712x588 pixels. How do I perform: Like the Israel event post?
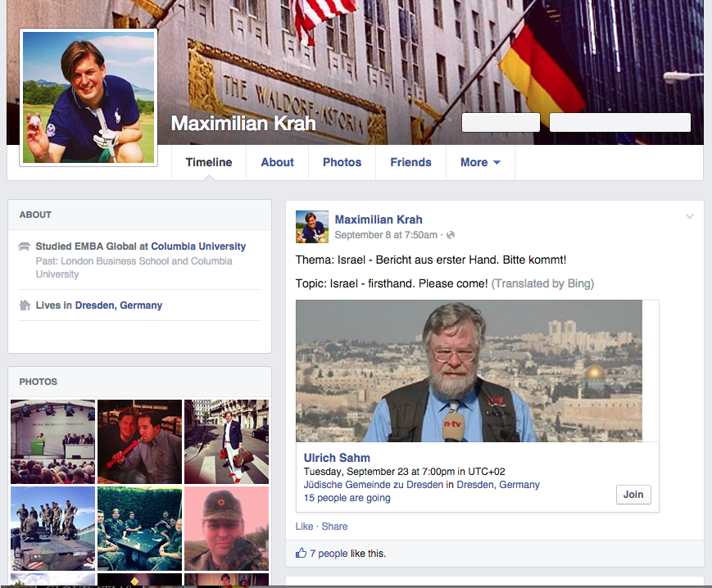click(304, 527)
